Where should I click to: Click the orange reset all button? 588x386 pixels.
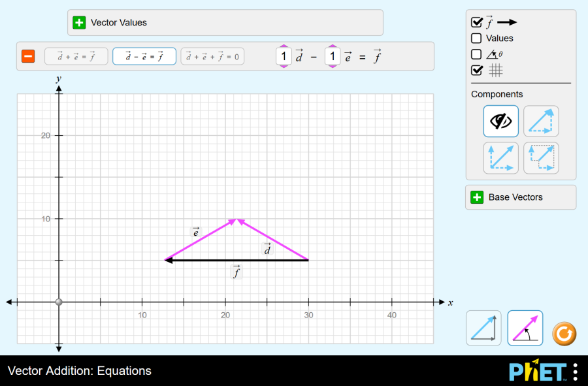564,334
